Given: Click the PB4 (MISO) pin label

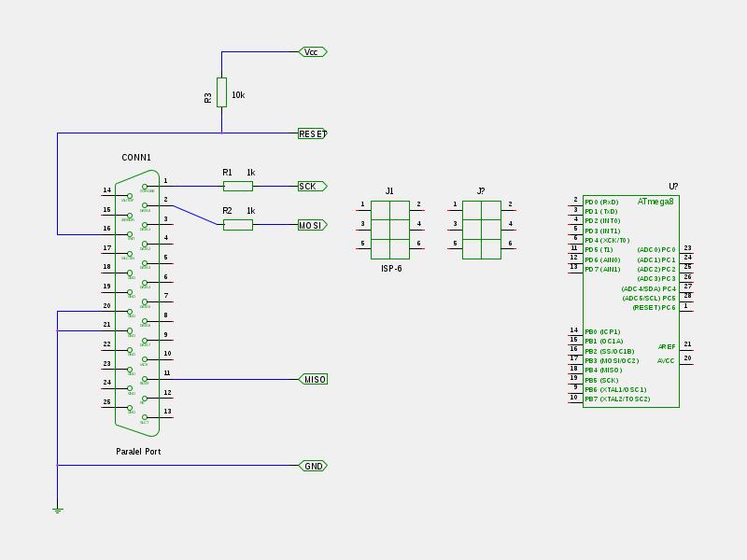Looking at the screenshot, I should pyautogui.click(x=603, y=371).
